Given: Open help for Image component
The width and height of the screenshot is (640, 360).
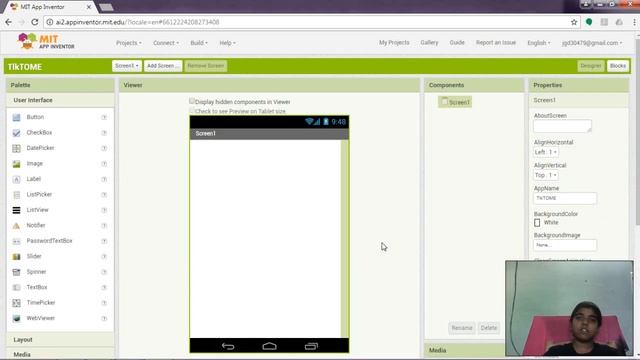Looking at the screenshot, I should (104, 164).
